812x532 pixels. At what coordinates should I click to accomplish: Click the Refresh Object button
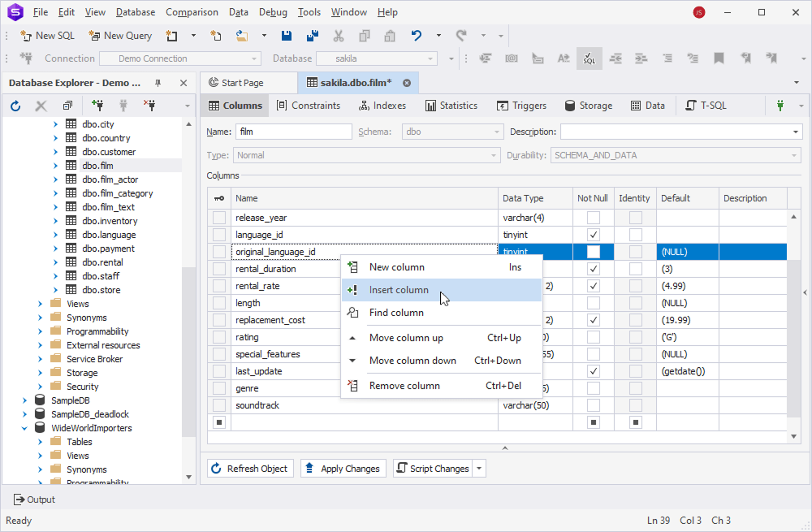click(249, 468)
